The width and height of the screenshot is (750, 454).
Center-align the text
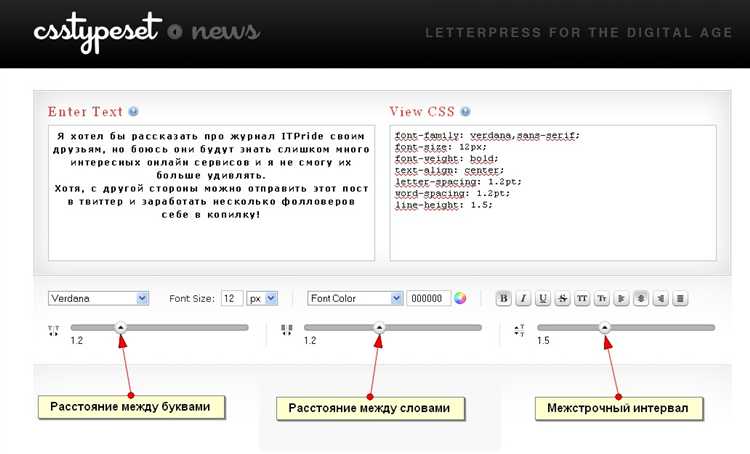(x=641, y=298)
